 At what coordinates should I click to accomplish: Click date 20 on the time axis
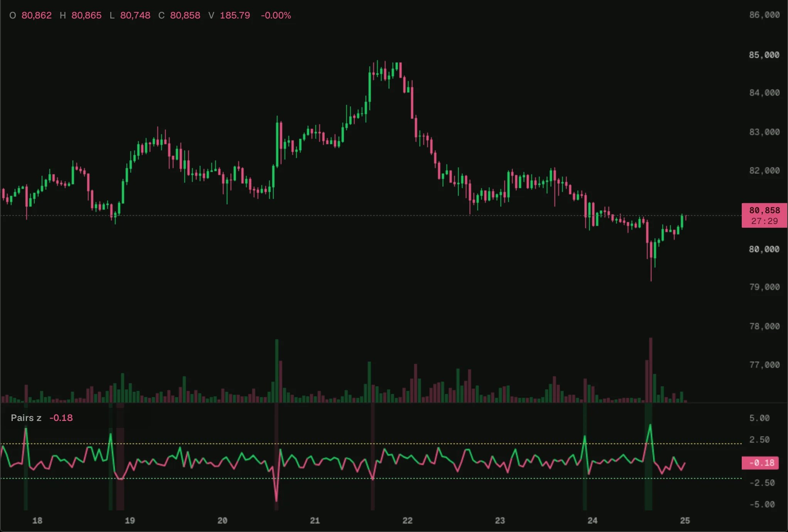pos(222,521)
